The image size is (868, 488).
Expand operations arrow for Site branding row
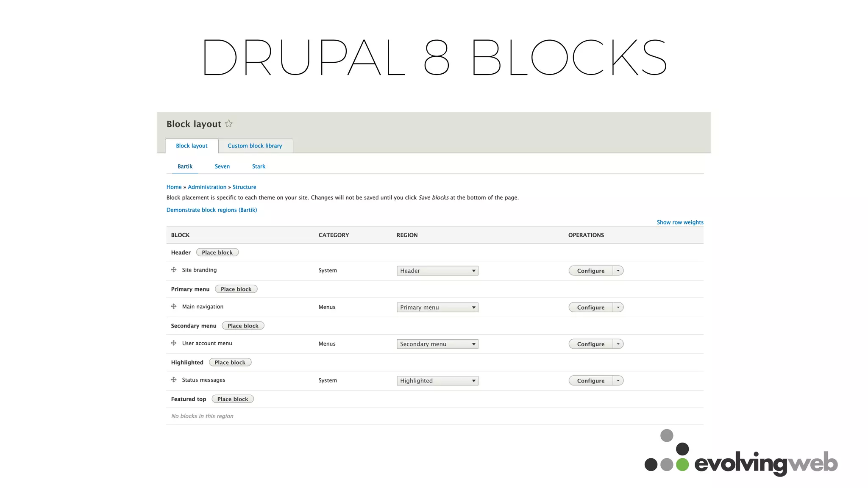point(618,271)
